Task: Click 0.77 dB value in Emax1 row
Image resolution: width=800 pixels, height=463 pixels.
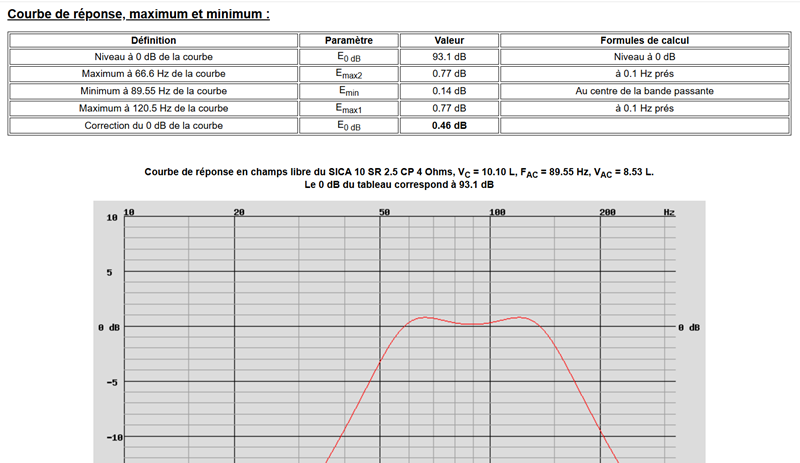Action: (x=449, y=108)
